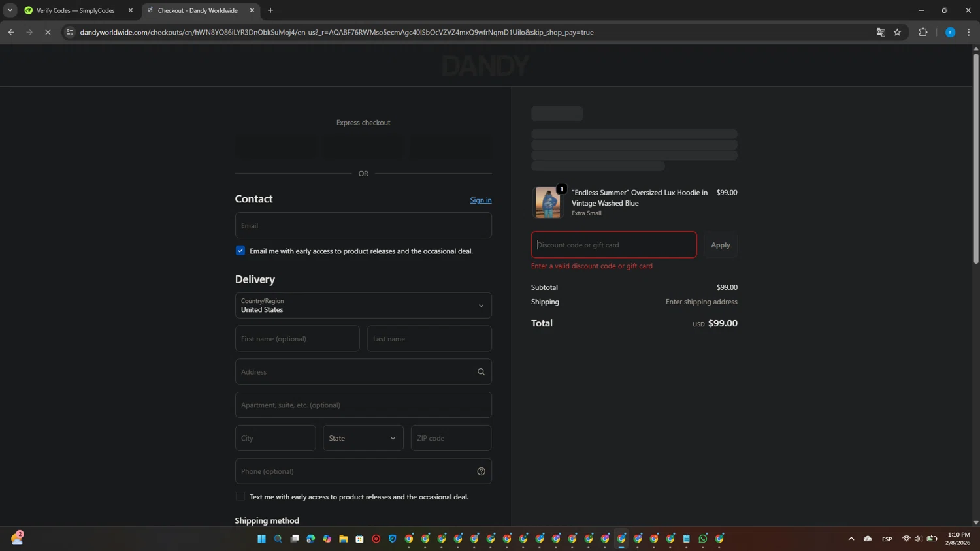This screenshot has width=980, height=551.
Task: Click the Endless Summer hoodie product name
Action: click(640, 198)
